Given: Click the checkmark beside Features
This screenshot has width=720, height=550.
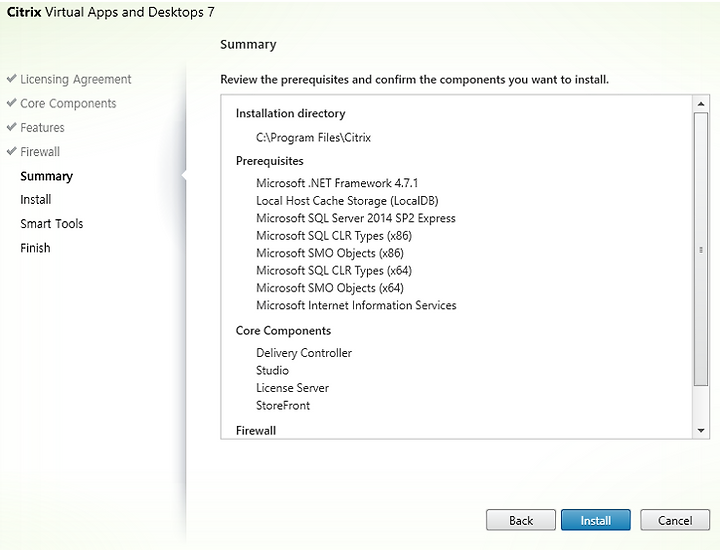Looking at the screenshot, I should pos(12,127).
